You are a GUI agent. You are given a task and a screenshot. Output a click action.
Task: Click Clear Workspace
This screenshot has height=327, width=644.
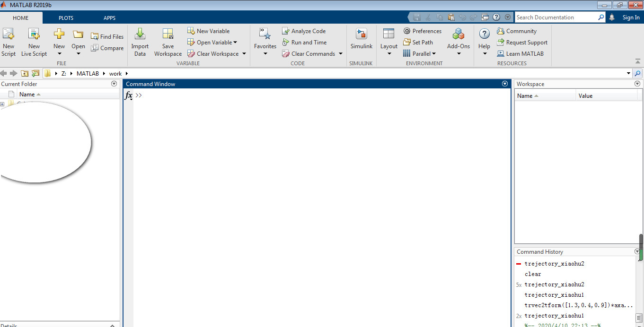213,53
